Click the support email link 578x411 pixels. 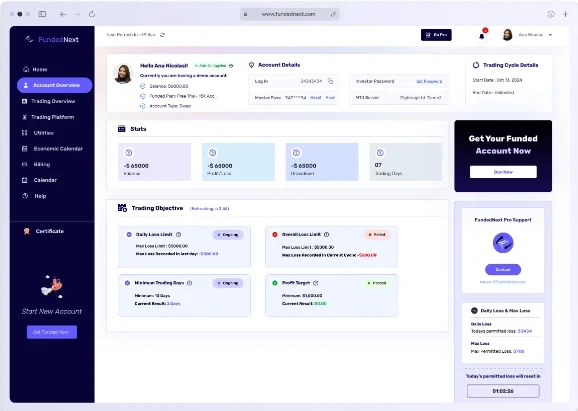coord(503,282)
